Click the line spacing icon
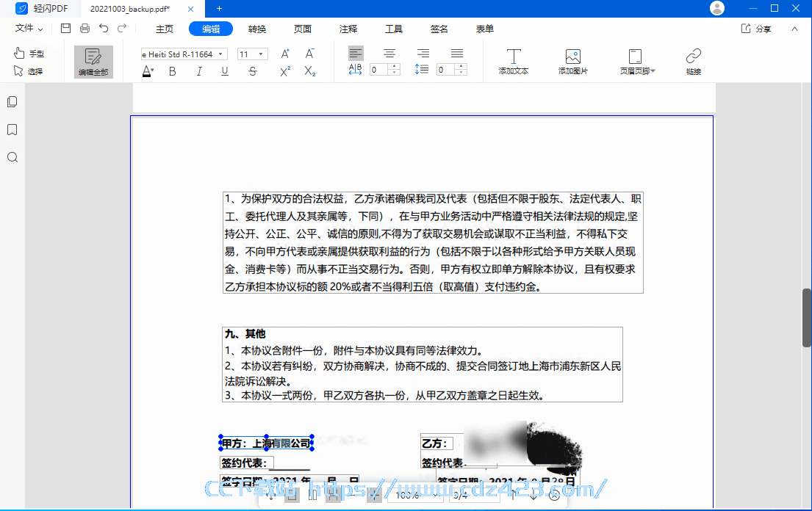Image resolution: width=812 pixels, height=511 pixels. pyautogui.click(x=422, y=69)
